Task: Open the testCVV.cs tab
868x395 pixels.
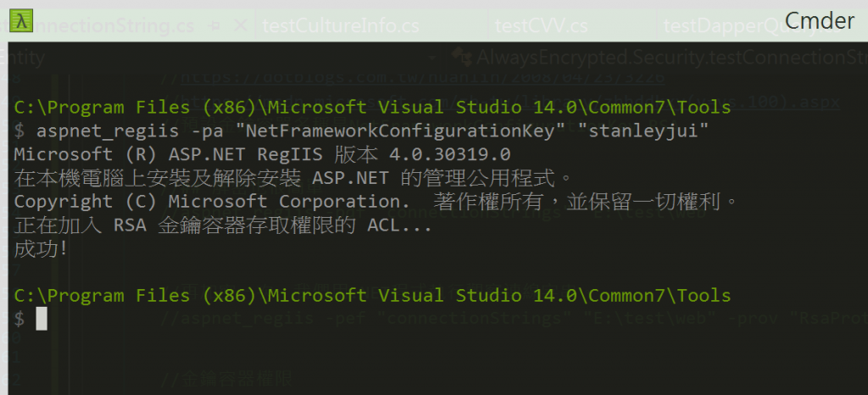Action: tap(542, 25)
